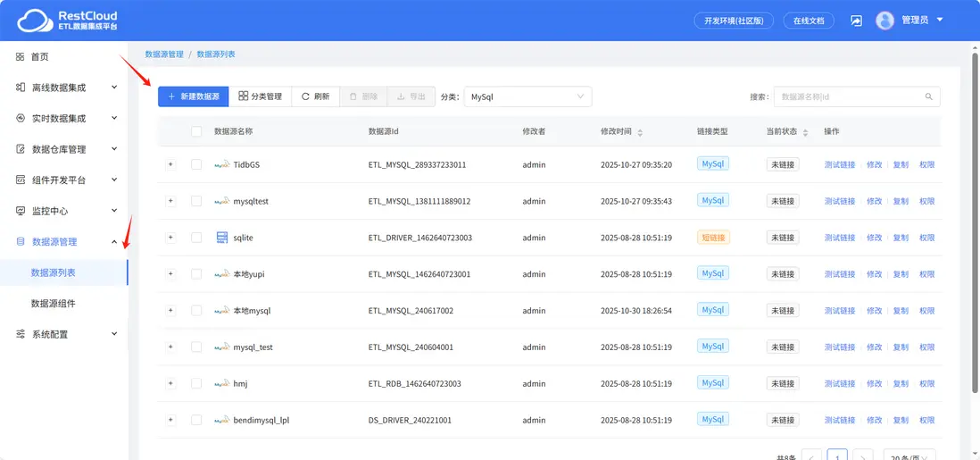Viewport: 980px width, 460px height.
Task: Check the box next to mysql_test
Action: pyautogui.click(x=196, y=347)
